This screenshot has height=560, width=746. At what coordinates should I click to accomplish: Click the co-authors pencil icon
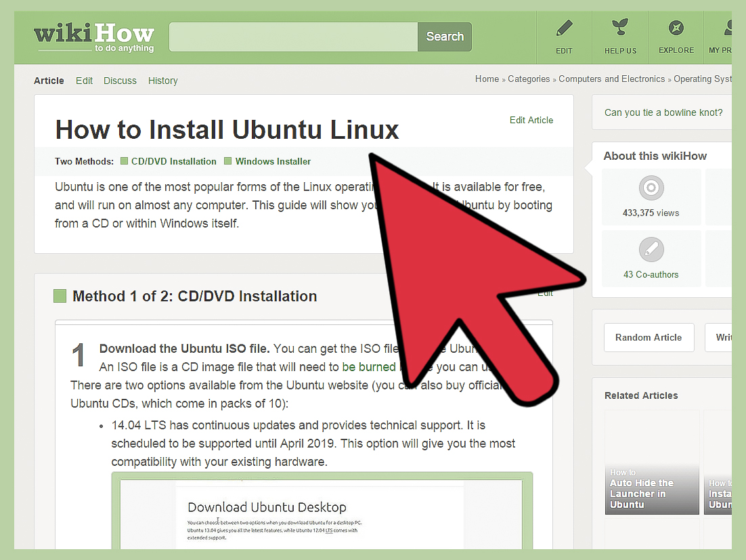651,249
